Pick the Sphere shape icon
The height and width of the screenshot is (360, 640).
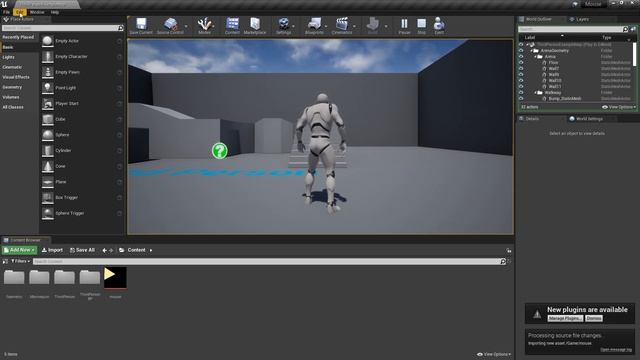(x=48, y=135)
